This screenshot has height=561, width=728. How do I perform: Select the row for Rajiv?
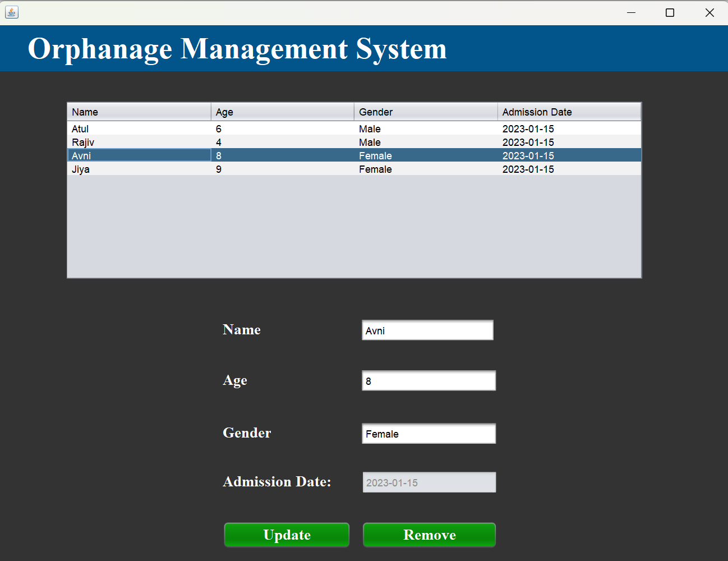(x=140, y=142)
